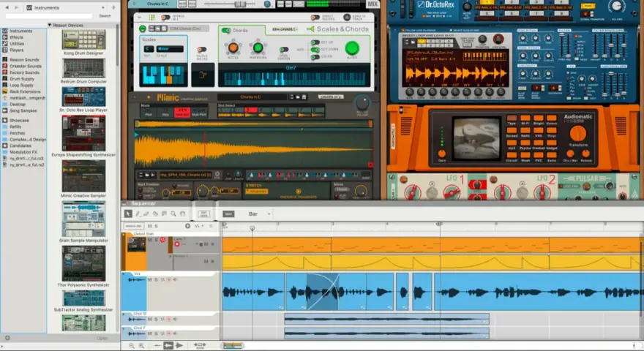Click the record enable button on Lane 1
The width and height of the screenshot is (644, 351).
(x=177, y=244)
